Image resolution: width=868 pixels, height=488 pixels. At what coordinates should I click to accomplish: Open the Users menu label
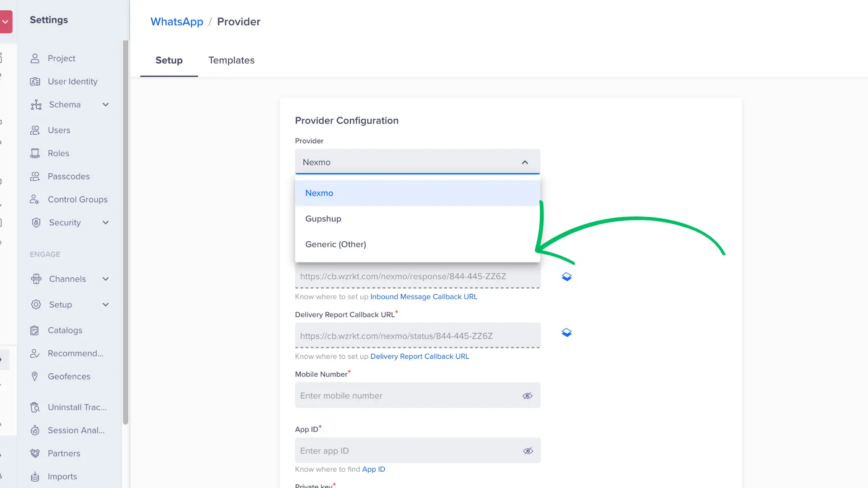[59, 130]
